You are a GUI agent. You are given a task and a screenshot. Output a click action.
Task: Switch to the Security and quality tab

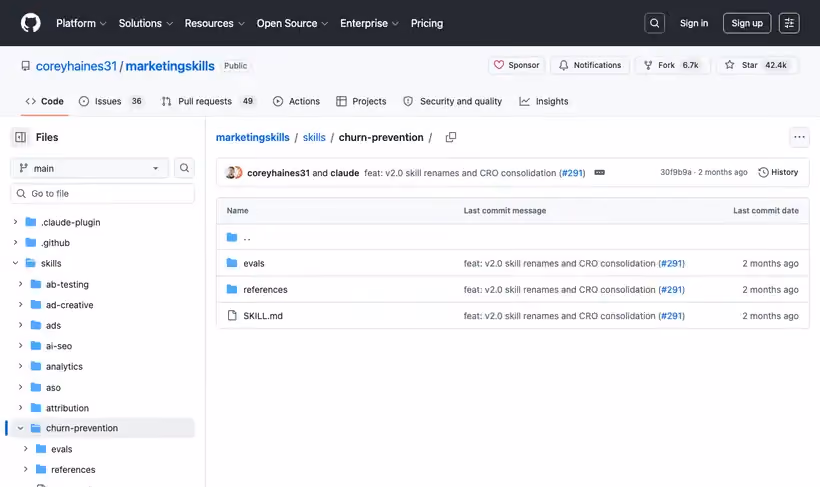click(x=452, y=101)
